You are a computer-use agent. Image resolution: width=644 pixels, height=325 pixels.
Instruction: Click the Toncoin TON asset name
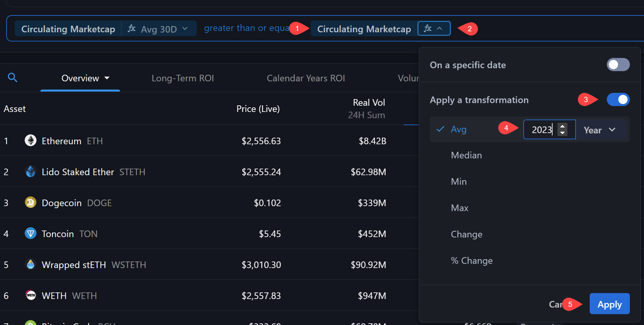tap(70, 234)
